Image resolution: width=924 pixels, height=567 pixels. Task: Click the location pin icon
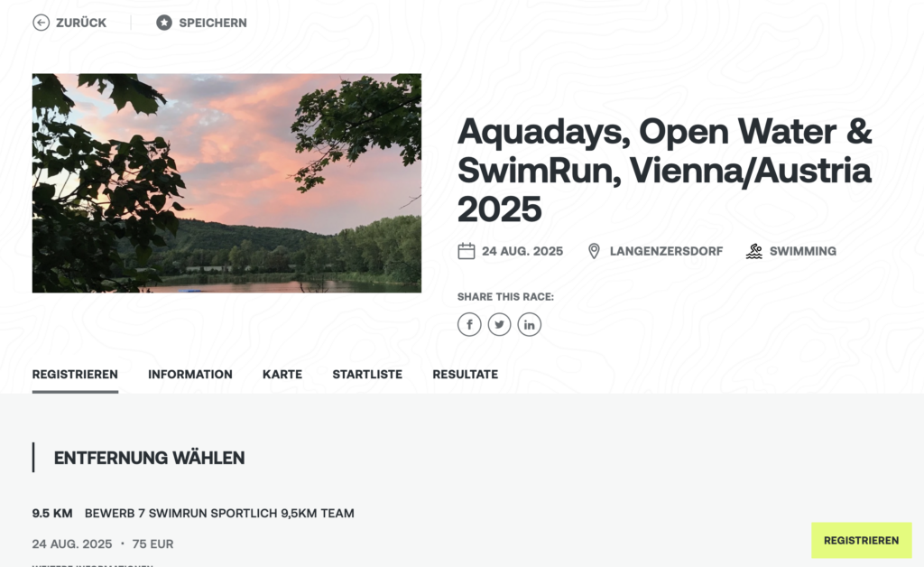[x=594, y=251]
